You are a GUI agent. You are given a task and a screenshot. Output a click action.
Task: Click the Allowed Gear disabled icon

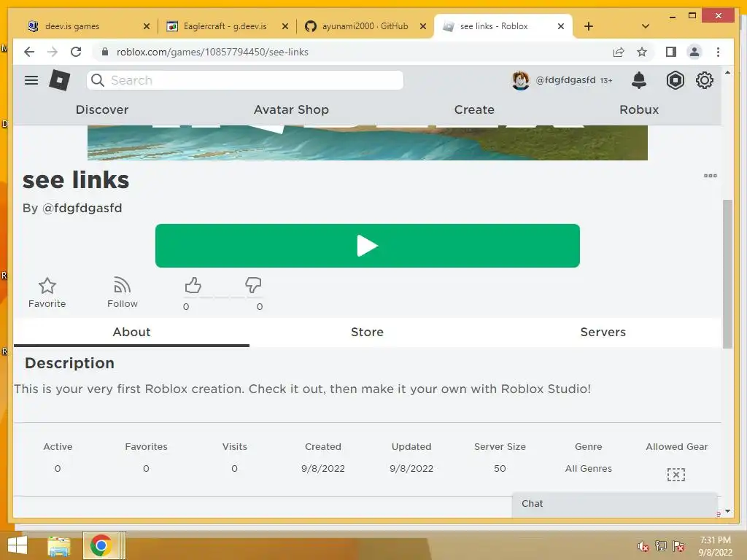(676, 474)
